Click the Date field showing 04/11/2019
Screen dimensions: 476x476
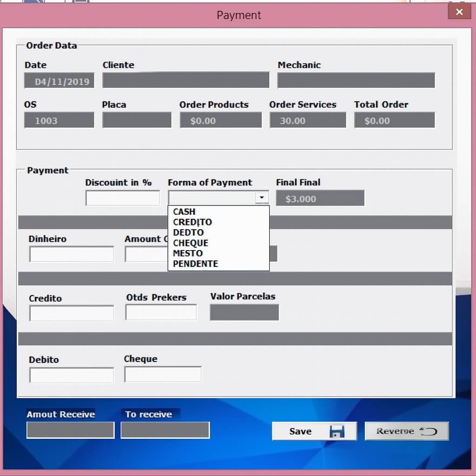point(59,81)
